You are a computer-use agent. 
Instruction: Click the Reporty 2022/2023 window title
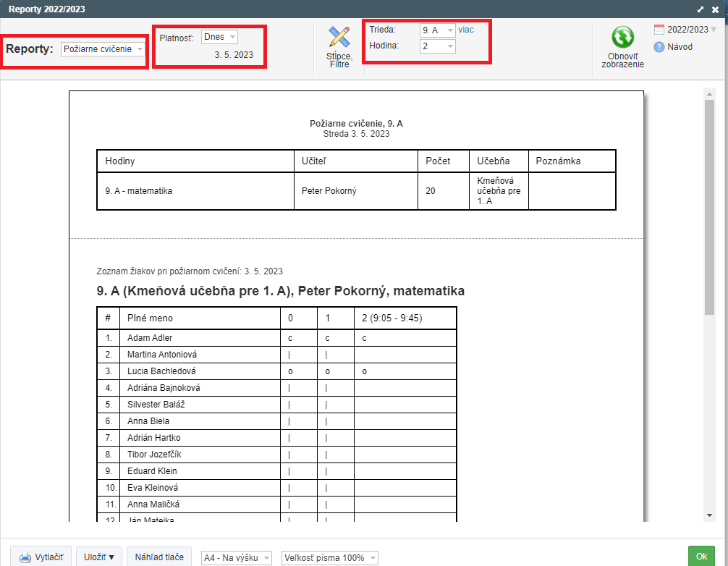pyautogui.click(x=47, y=9)
